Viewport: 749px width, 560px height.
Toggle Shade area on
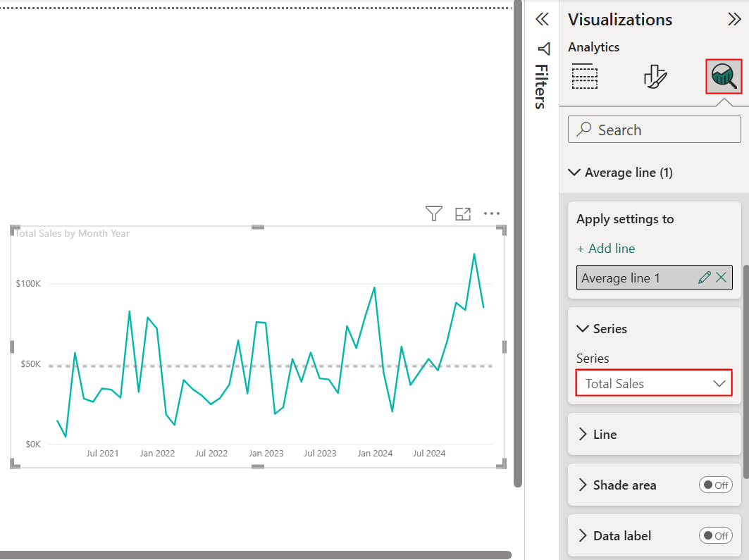pos(716,485)
